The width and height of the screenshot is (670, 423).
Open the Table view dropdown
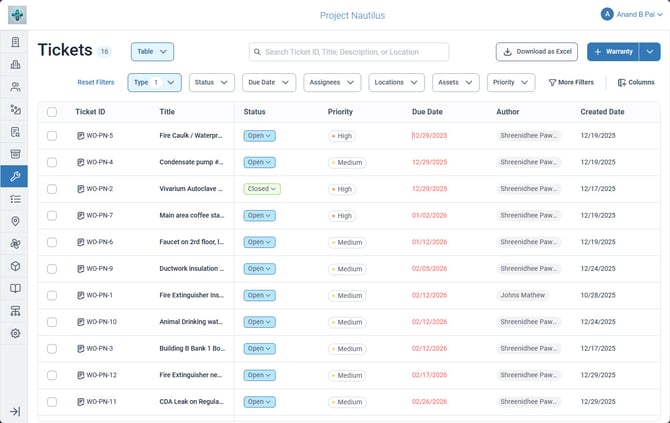click(x=152, y=51)
